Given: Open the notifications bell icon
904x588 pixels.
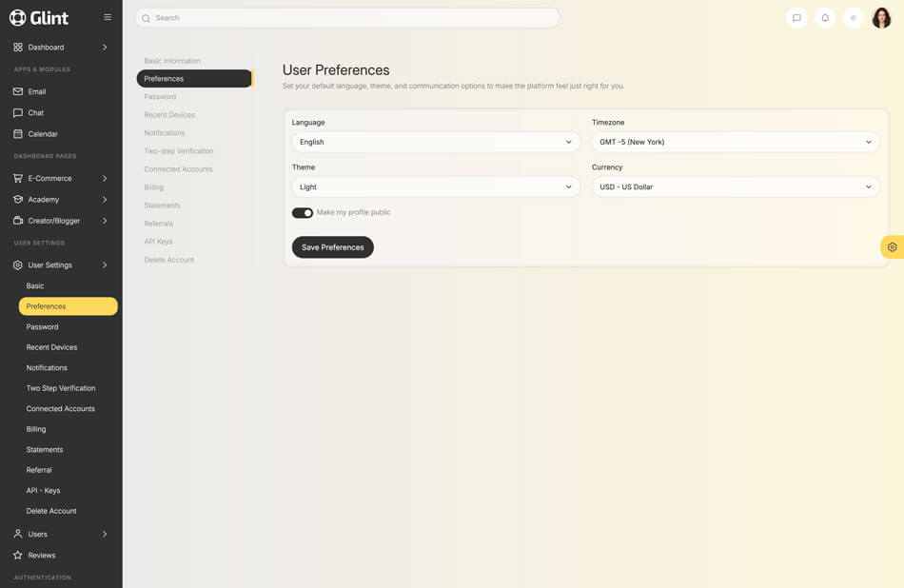Looking at the screenshot, I should pos(825,18).
